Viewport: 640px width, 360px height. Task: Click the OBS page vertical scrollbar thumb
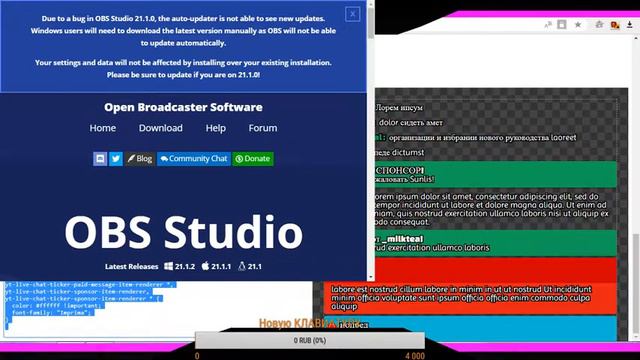click(371, 23)
